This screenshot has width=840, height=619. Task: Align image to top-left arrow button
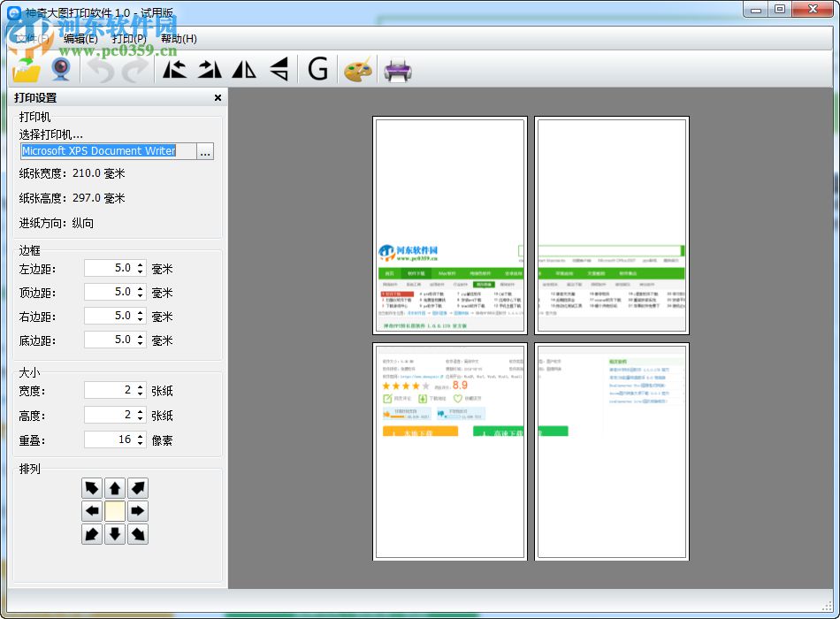coord(92,488)
